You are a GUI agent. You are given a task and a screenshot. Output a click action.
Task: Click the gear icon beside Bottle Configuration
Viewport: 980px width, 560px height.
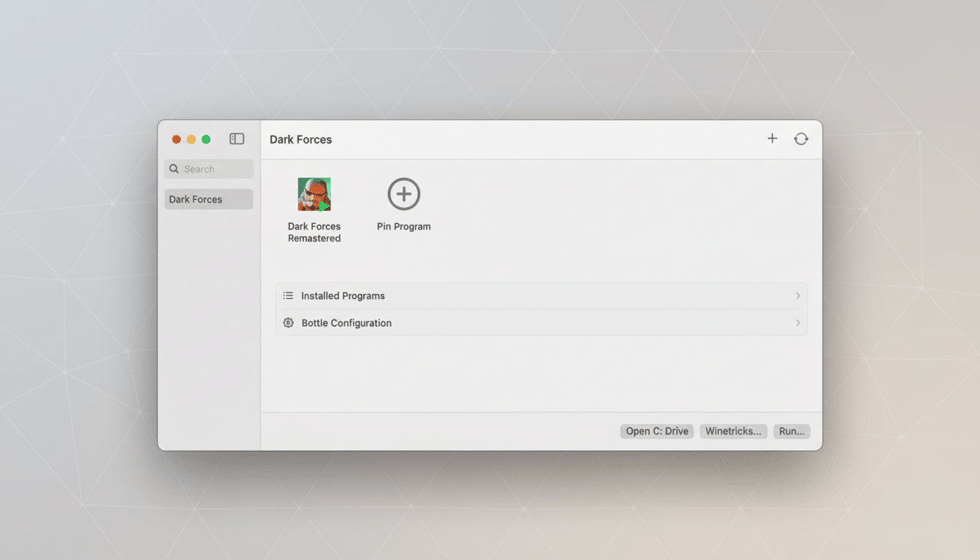pos(288,322)
